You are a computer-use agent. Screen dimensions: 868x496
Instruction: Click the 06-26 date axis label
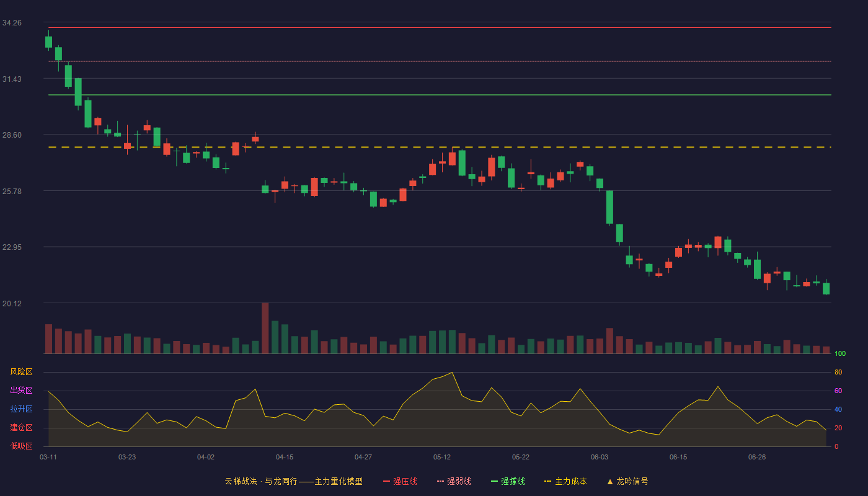(757, 457)
